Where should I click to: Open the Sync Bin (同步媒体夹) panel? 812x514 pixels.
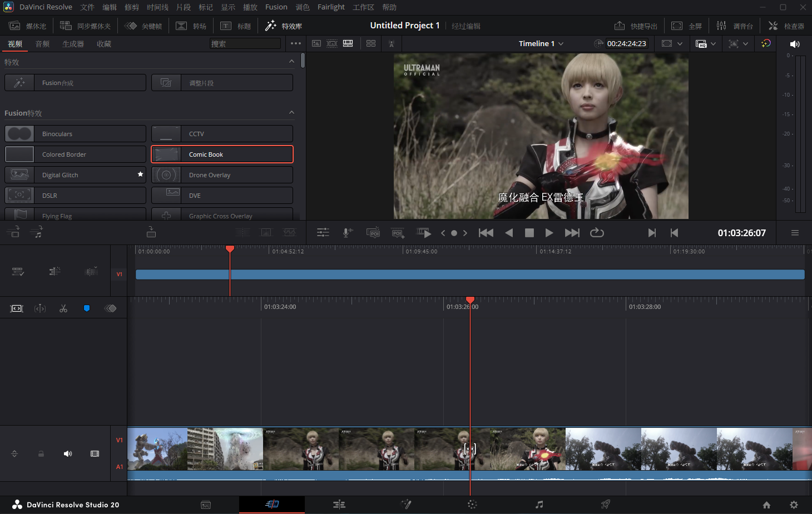(x=85, y=26)
